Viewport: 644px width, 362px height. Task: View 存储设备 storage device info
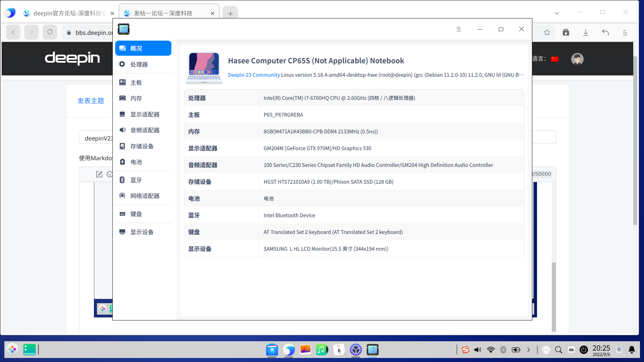[x=142, y=146]
